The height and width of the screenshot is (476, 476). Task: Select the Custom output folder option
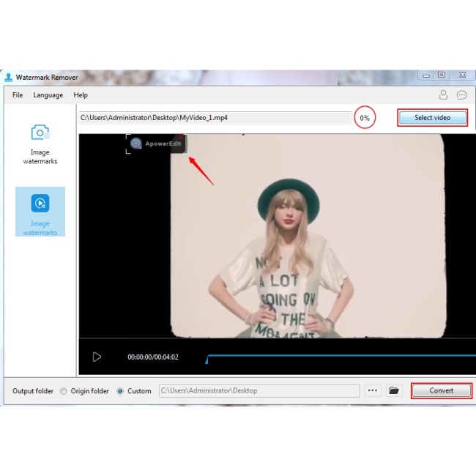(120, 391)
